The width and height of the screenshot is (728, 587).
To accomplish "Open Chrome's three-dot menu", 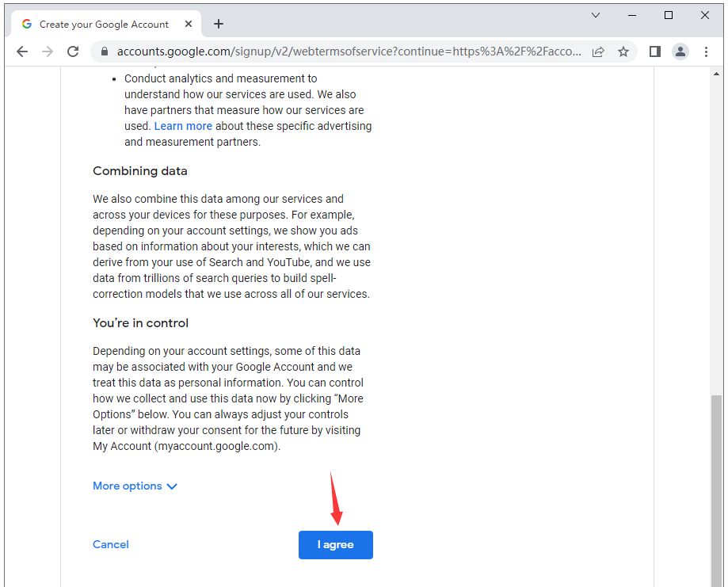I will (x=706, y=51).
